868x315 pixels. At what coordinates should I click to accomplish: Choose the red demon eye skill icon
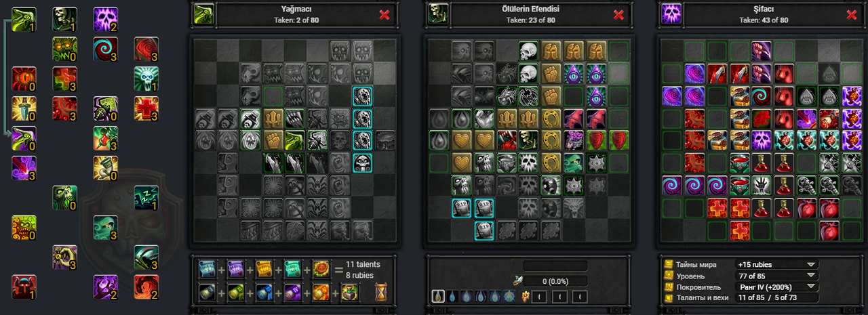pos(24,79)
